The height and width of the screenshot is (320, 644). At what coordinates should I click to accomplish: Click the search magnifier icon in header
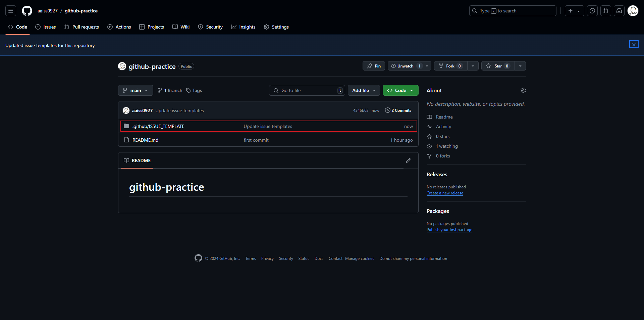click(475, 11)
